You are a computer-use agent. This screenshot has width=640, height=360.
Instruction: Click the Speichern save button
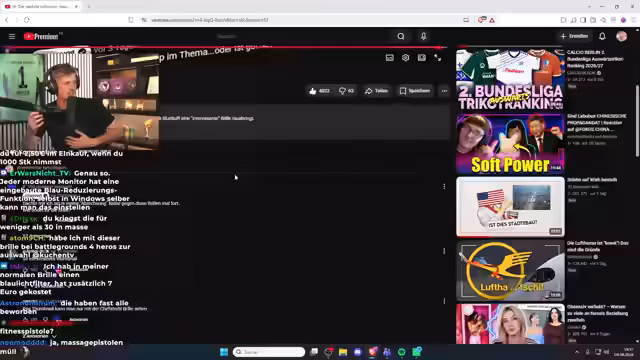coord(415,91)
